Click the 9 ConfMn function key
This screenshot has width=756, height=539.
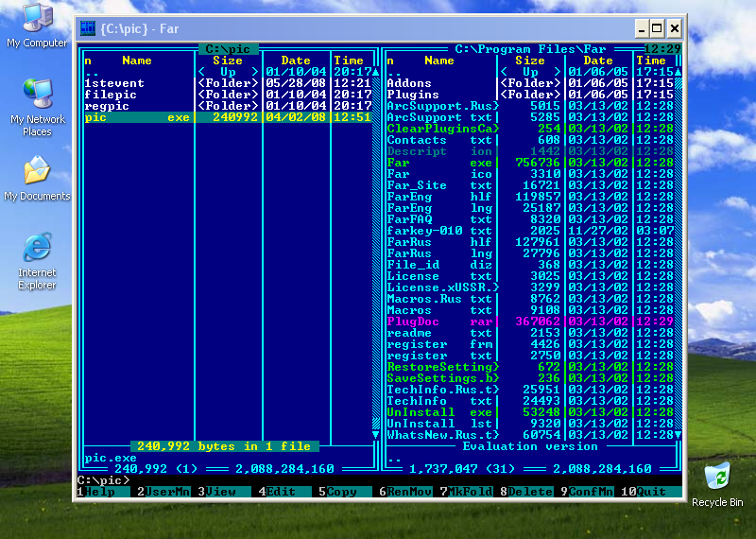587,492
